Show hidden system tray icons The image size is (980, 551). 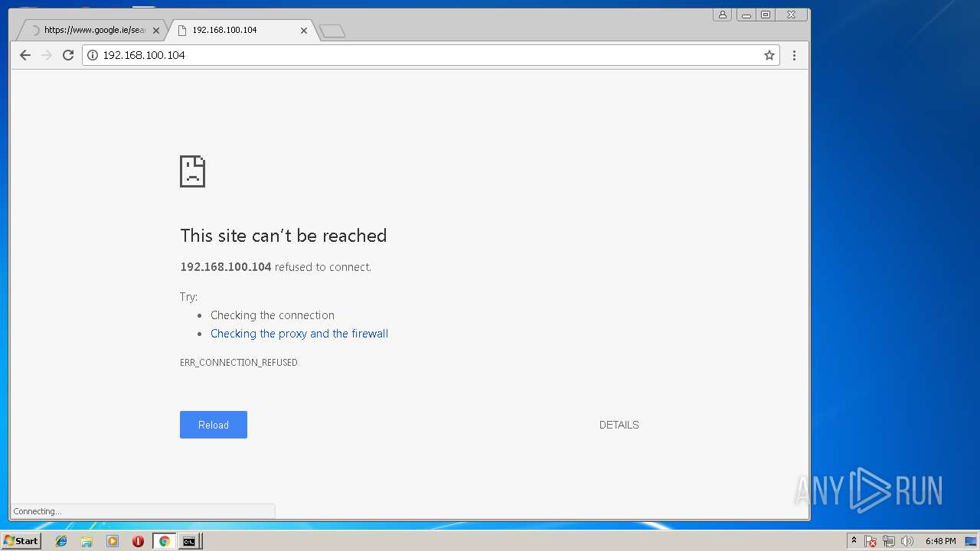click(x=854, y=541)
